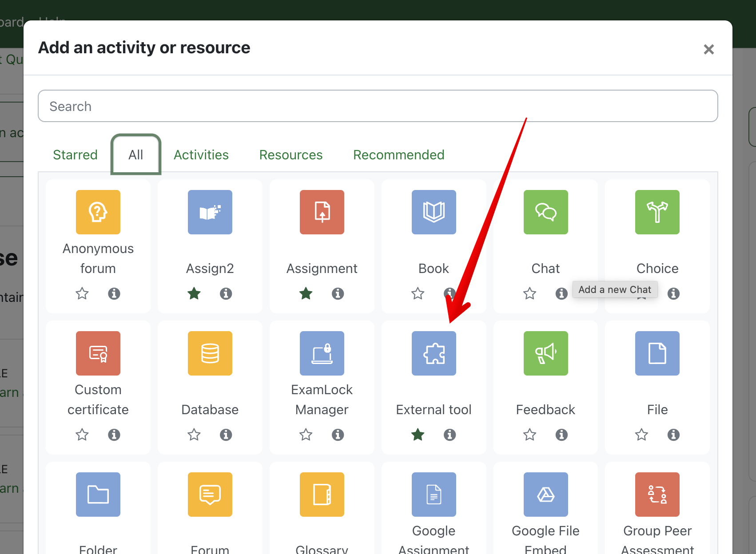756x554 pixels.
Task: Open the Recommended tab
Action: click(398, 155)
